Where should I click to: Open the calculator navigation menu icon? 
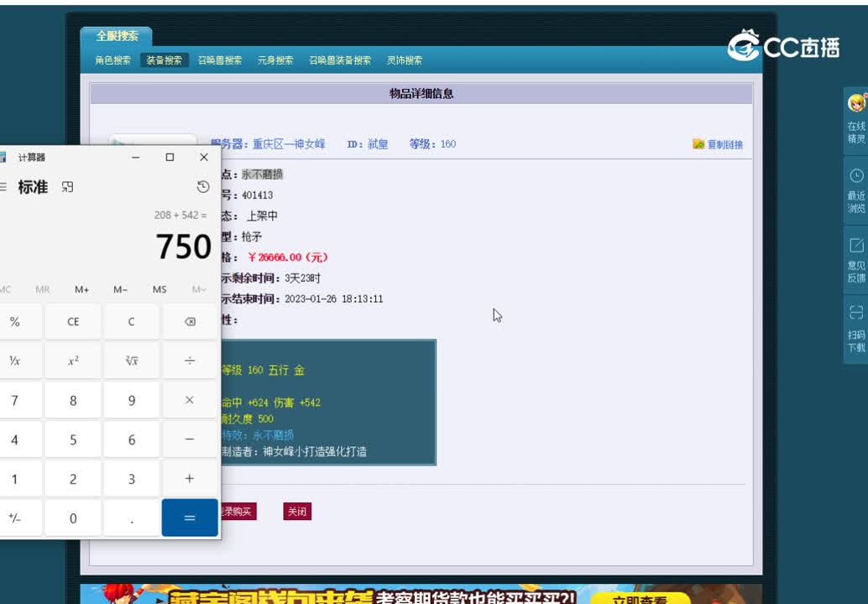coord(4,186)
